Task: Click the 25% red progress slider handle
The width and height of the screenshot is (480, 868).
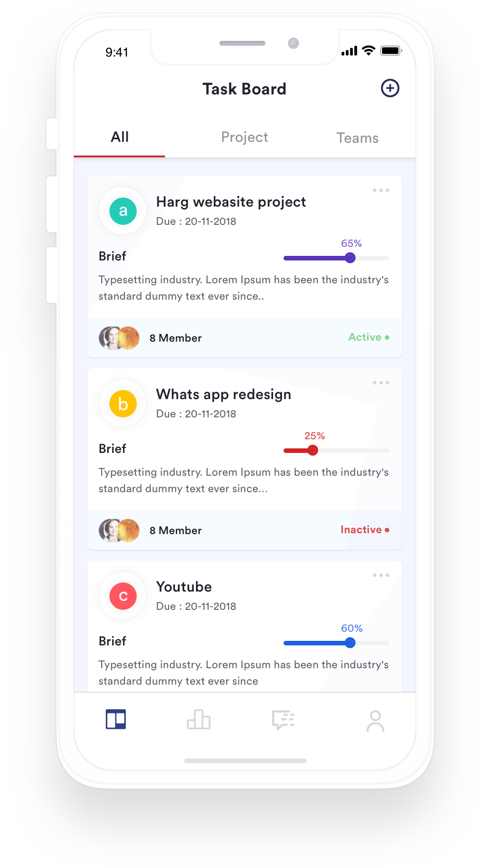Action: (312, 450)
